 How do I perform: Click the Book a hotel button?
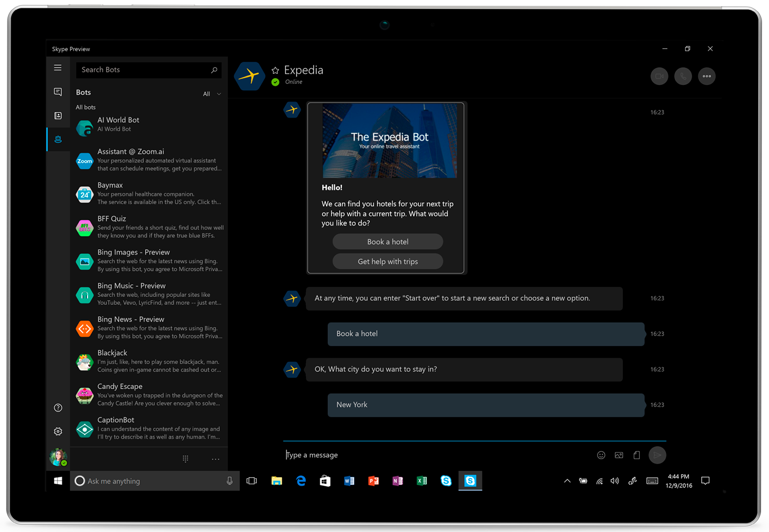point(387,242)
